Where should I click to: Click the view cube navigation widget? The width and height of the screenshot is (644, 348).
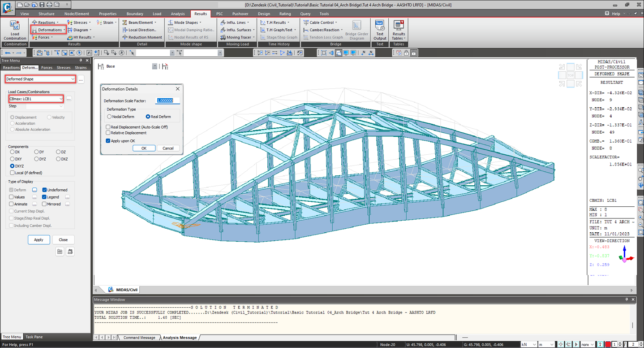570,75
